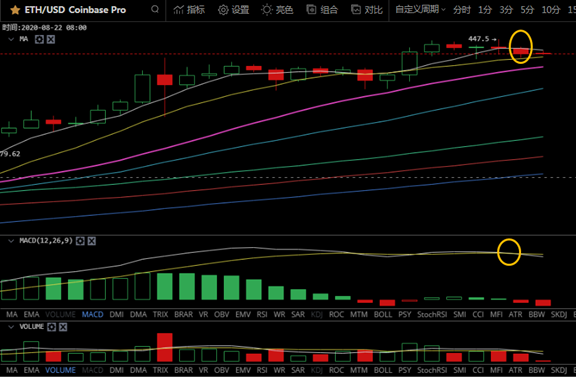Click the 447.5 high price marker

point(479,39)
